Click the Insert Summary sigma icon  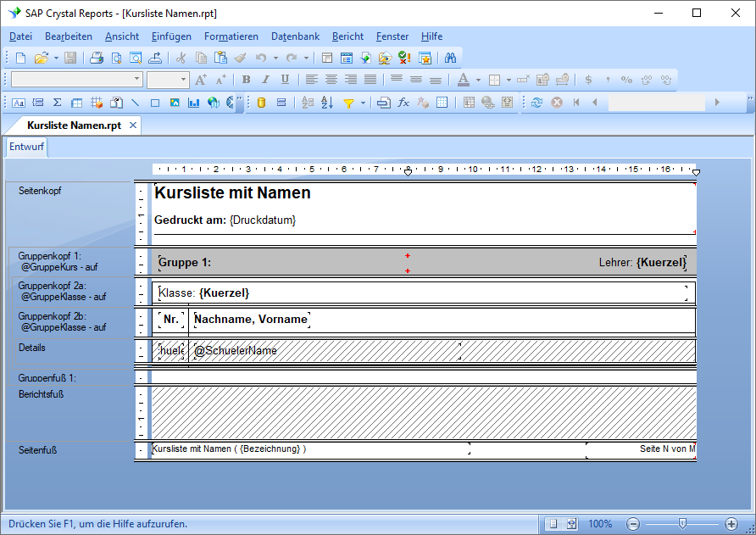58,103
